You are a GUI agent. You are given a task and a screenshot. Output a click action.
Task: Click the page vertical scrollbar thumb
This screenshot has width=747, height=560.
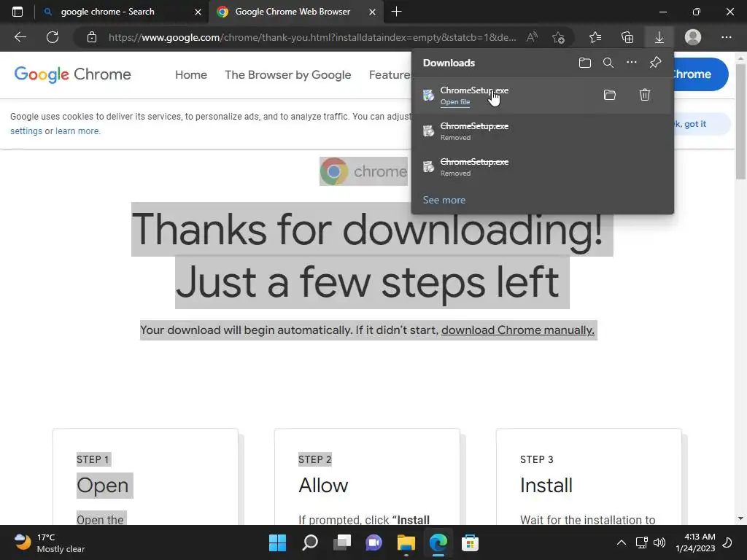coord(740,122)
